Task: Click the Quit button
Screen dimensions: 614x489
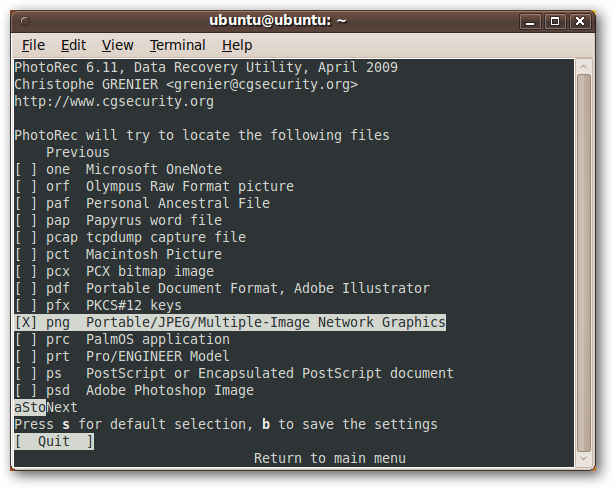Action: tap(54, 441)
